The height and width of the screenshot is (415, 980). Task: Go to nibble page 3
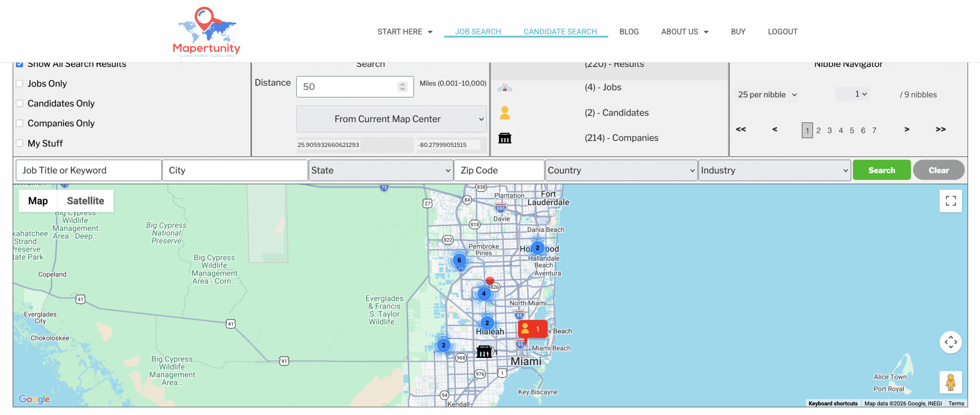(x=829, y=131)
